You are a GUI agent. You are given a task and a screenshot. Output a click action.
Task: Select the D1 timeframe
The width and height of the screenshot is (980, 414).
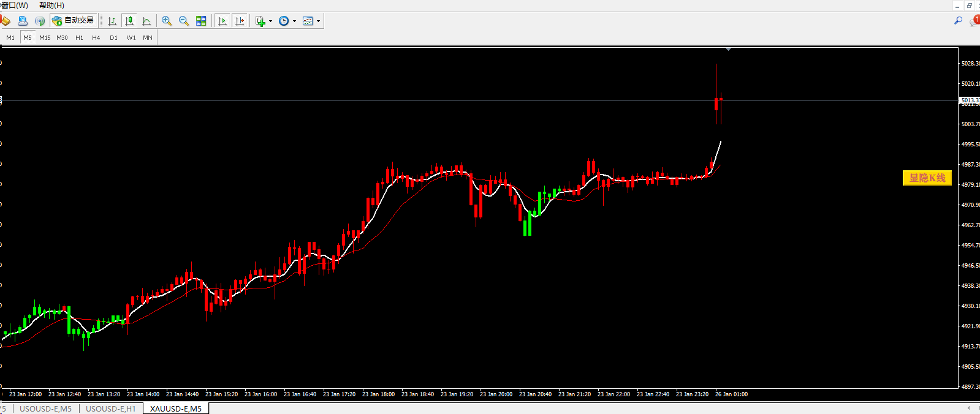(113, 37)
